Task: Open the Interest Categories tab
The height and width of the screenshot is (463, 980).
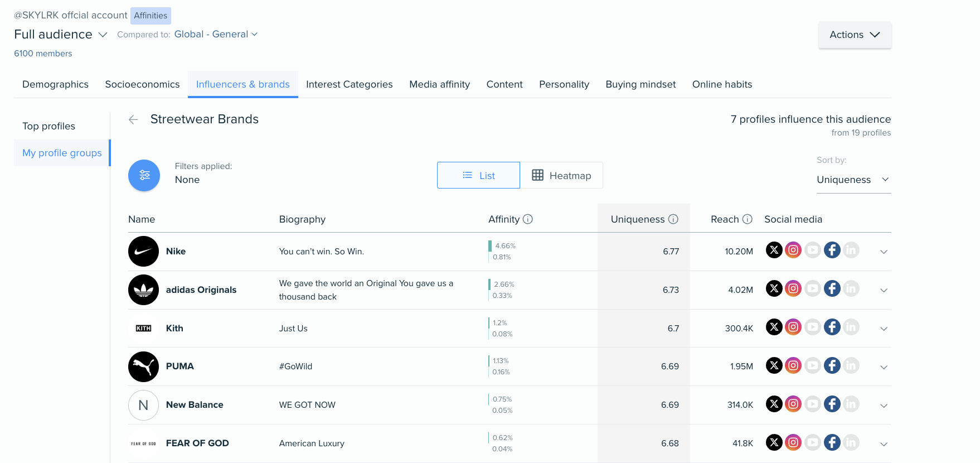Action: click(349, 84)
